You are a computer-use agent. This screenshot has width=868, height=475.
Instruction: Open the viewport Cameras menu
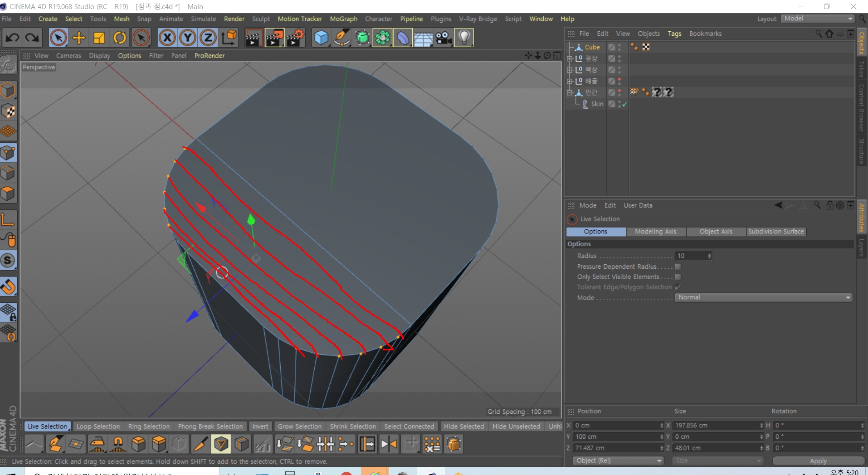coord(68,55)
